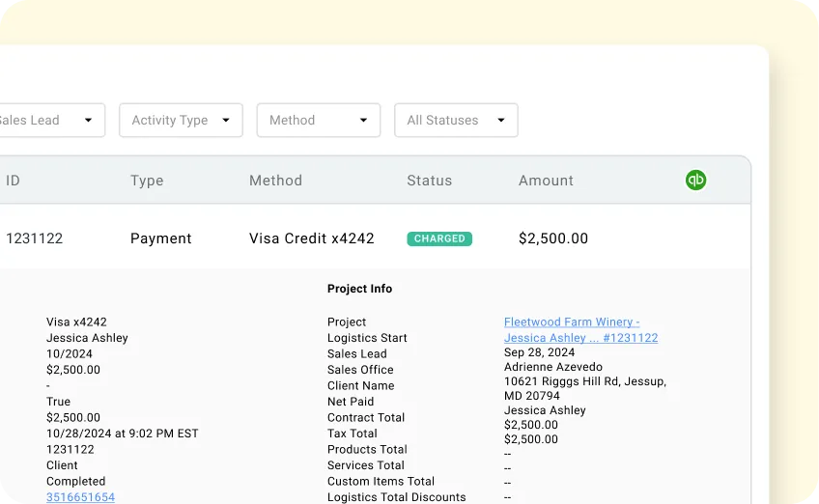Select the Payment type cell

(160, 238)
